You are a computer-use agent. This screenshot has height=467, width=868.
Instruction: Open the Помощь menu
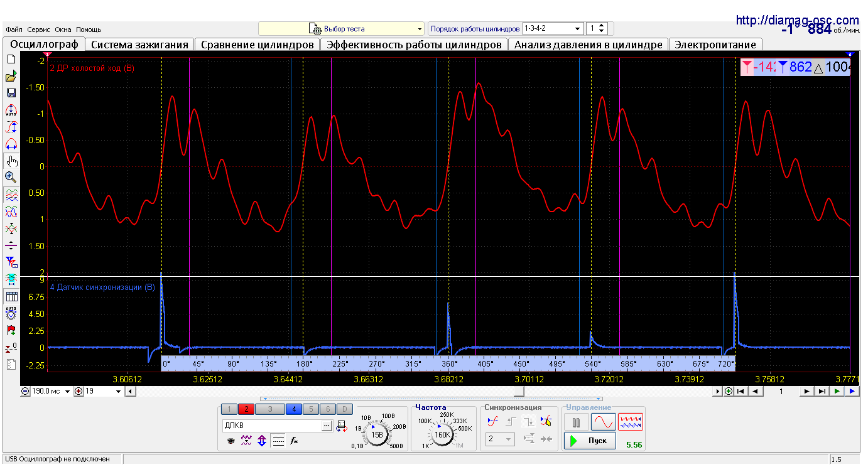(x=89, y=30)
